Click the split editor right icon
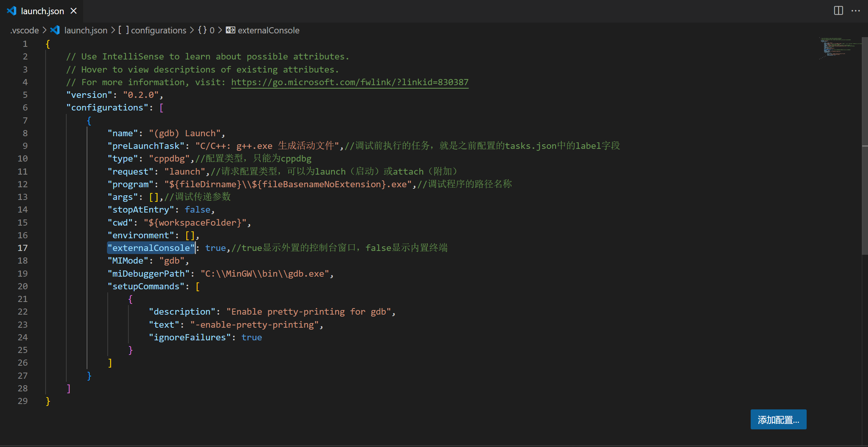This screenshot has height=447, width=868. (838, 11)
